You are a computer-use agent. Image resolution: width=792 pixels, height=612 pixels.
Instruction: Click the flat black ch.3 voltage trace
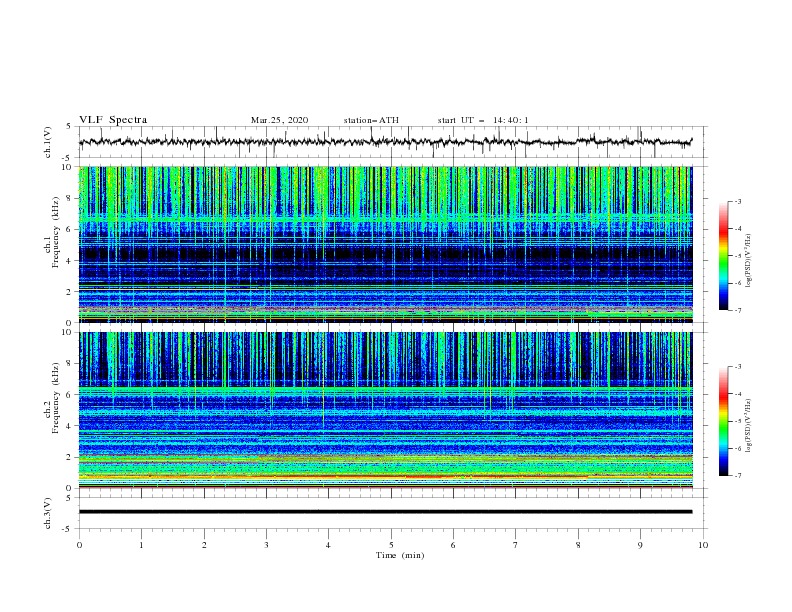point(385,512)
